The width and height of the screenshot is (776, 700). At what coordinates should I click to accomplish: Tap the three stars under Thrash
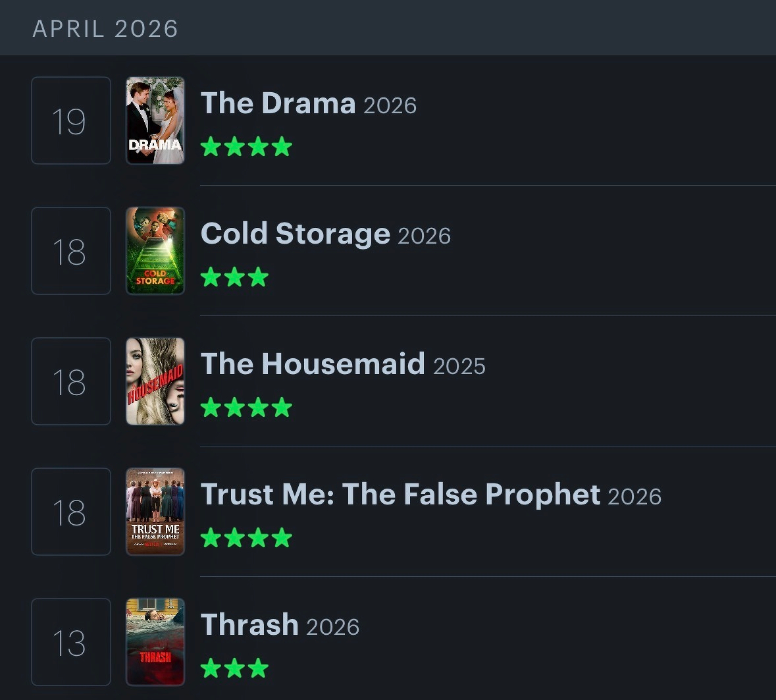click(234, 668)
